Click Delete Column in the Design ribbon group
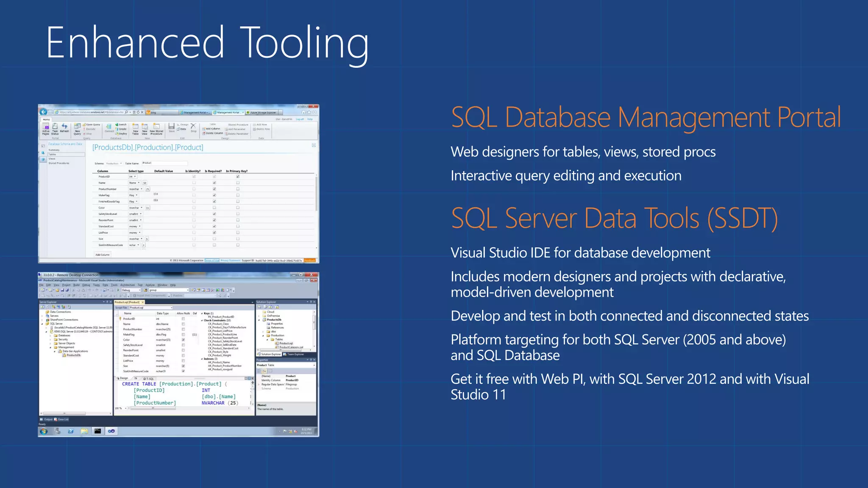The image size is (868, 488). tap(213, 133)
